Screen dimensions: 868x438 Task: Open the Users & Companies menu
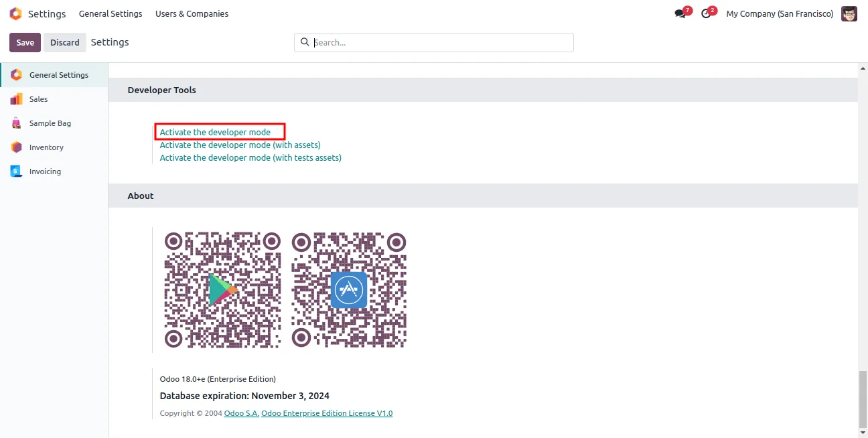coord(192,13)
